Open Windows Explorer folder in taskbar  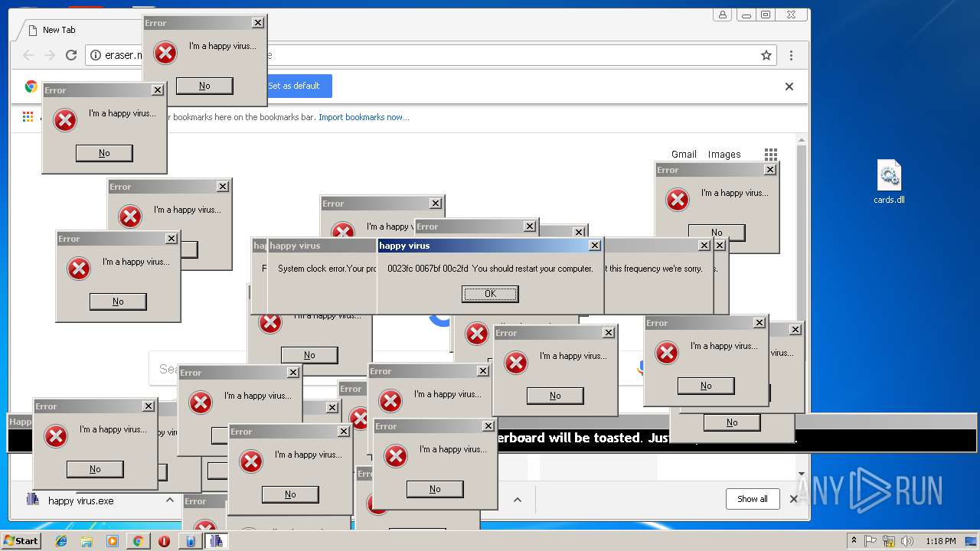tap(87, 541)
